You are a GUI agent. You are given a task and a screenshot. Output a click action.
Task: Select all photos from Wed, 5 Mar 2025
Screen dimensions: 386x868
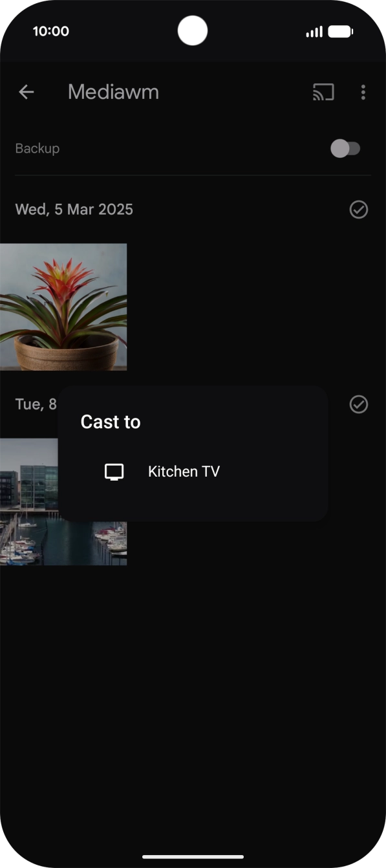[358, 210]
